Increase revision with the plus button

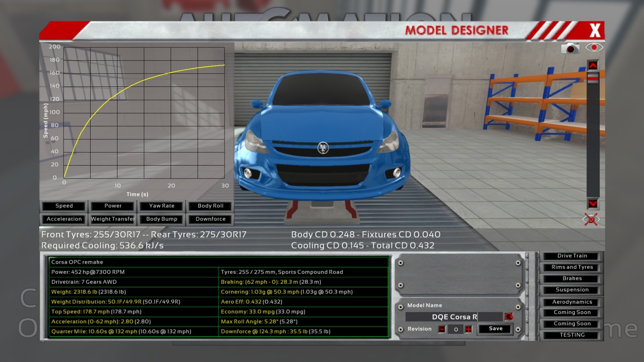coord(469,329)
